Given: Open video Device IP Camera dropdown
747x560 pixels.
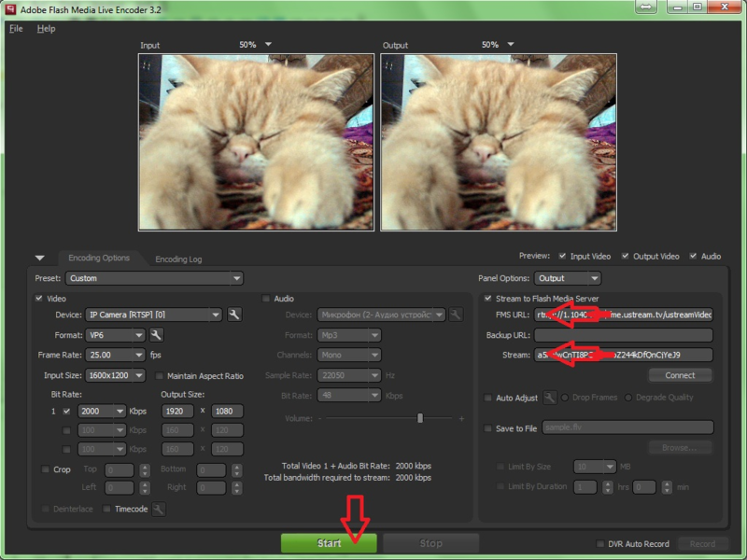Looking at the screenshot, I should (x=153, y=315).
